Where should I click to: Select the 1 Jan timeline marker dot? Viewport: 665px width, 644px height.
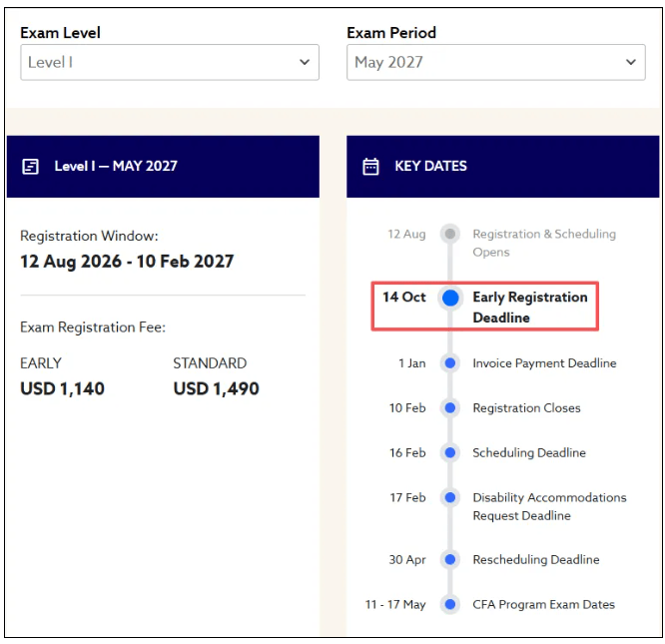click(450, 363)
